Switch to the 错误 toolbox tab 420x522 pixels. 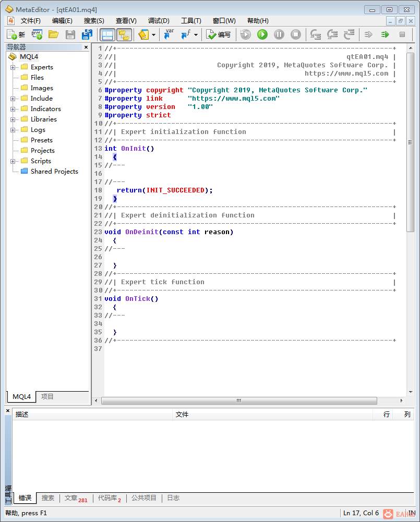(25, 497)
